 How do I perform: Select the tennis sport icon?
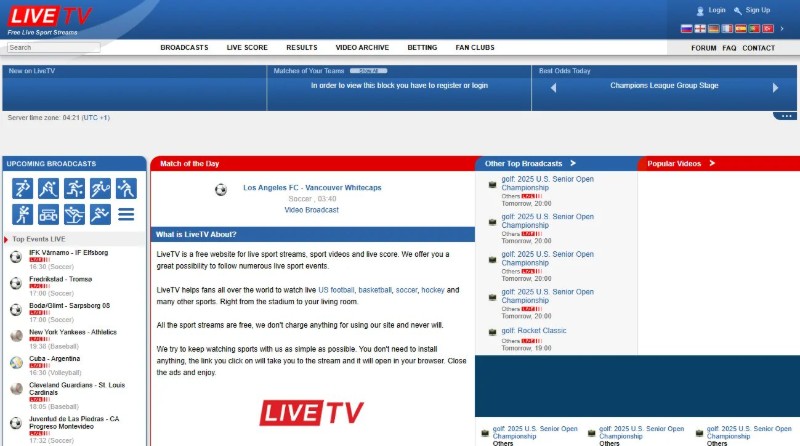point(101,188)
